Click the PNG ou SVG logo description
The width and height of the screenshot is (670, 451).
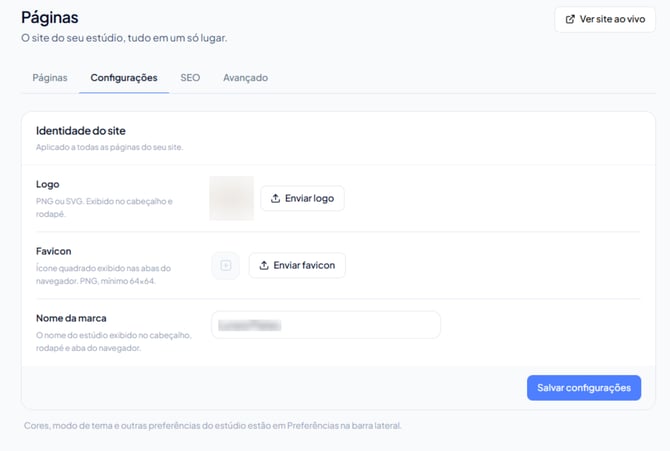point(104,207)
